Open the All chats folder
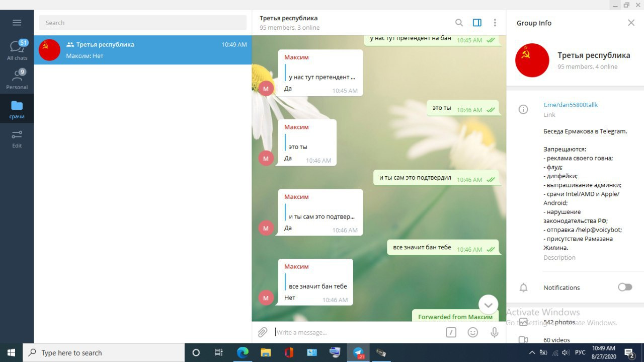The image size is (644, 362). click(17, 50)
